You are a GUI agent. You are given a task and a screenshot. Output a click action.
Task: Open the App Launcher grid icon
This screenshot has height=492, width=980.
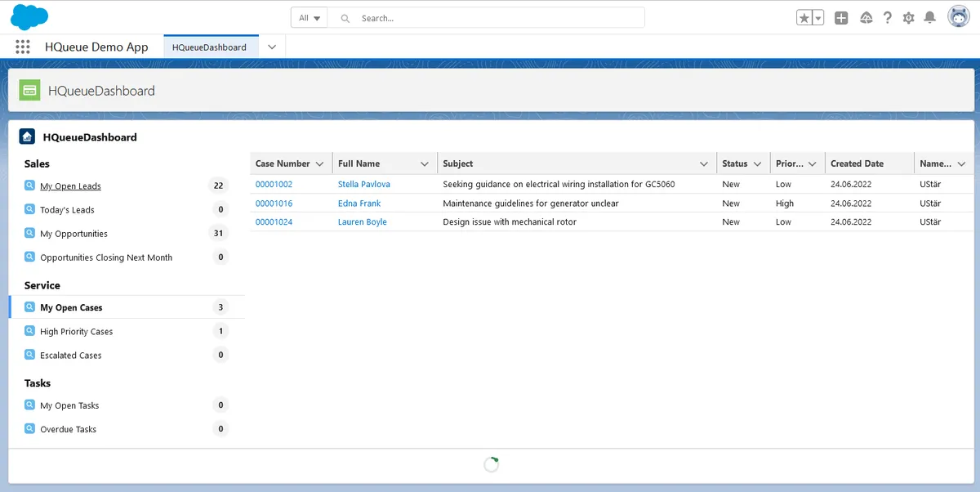(23, 47)
